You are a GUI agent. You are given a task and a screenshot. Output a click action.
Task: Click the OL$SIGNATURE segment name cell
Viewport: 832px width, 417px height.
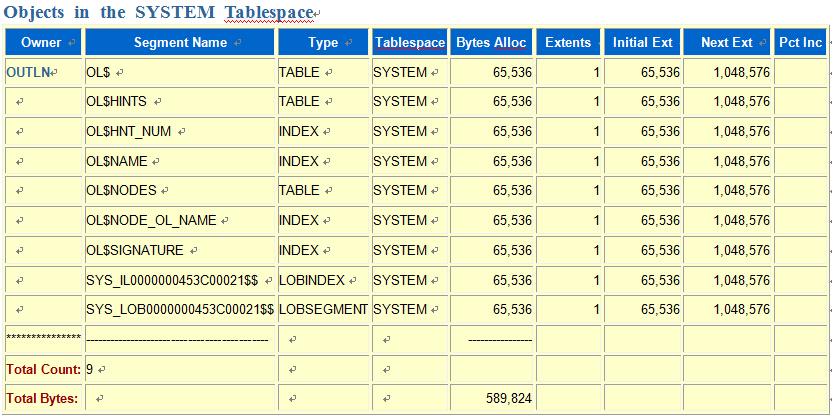[x=135, y=251]
